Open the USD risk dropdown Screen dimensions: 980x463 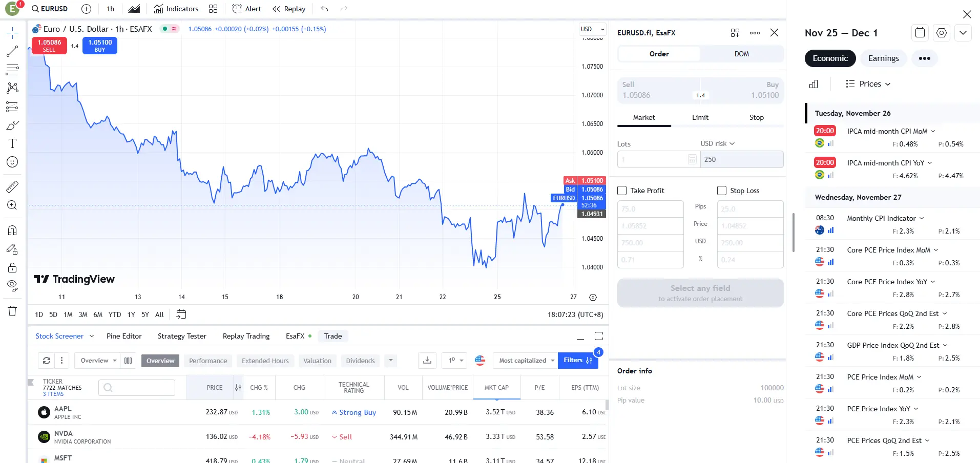coord(717,143)
